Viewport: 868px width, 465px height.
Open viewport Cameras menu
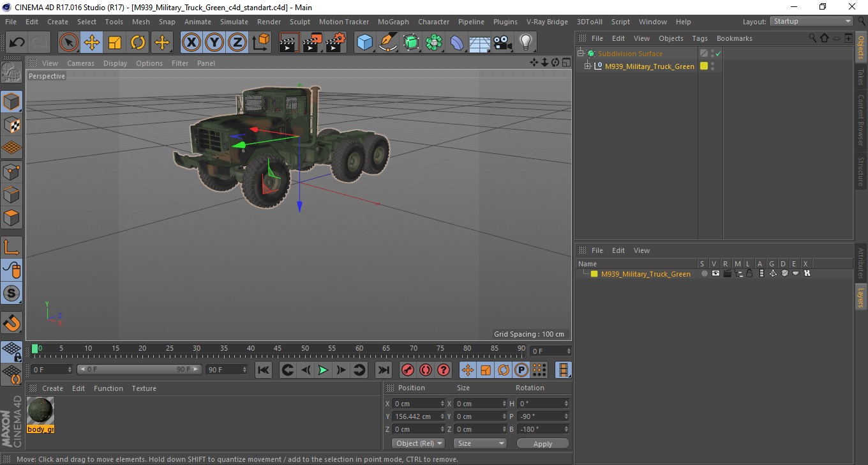[80, 63]
